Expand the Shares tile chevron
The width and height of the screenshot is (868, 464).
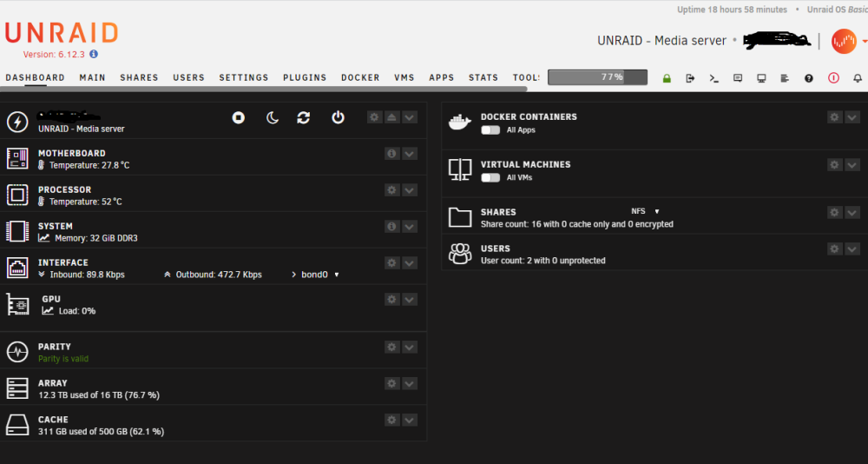coord(852,212)
